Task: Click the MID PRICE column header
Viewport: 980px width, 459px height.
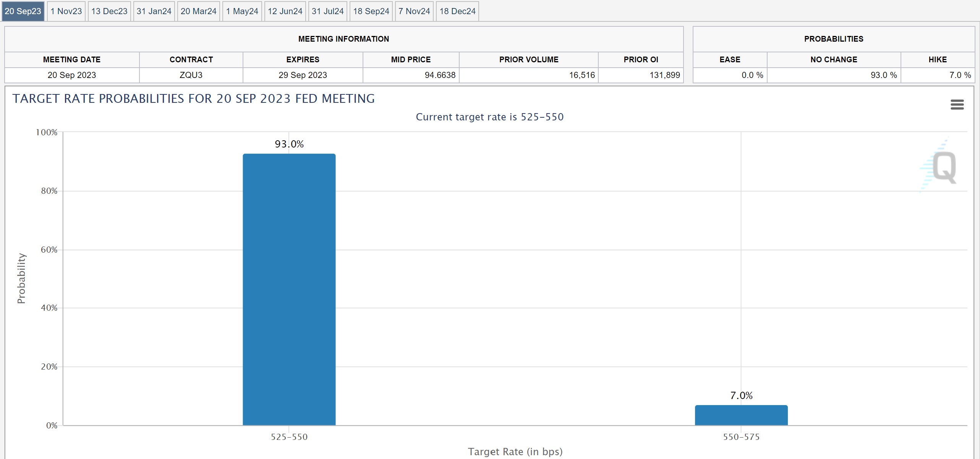Action: 411,60
